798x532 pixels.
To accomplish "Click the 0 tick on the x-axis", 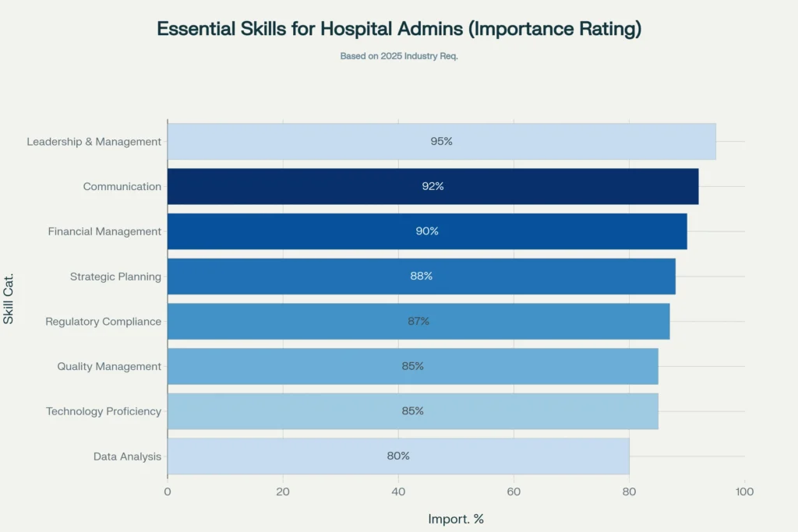I will (x=168, y=492).
